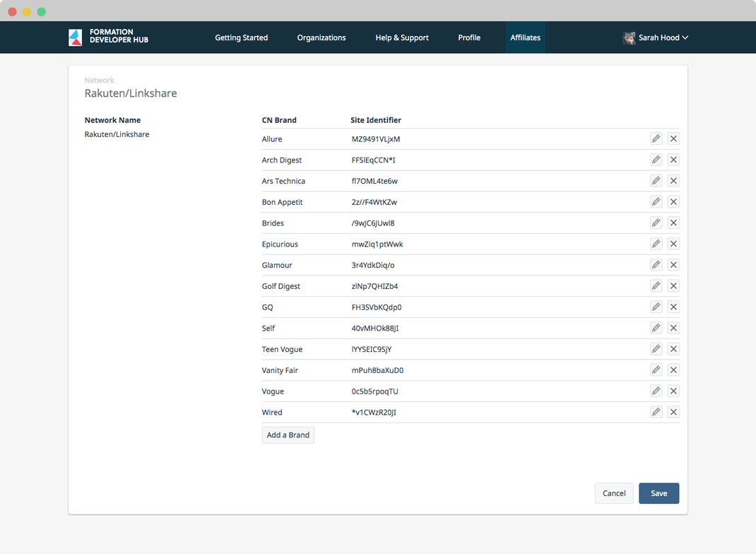Remove the Vanity Fair entry
This screenshot has width=756, height=554.
click(x=673, y=370)
